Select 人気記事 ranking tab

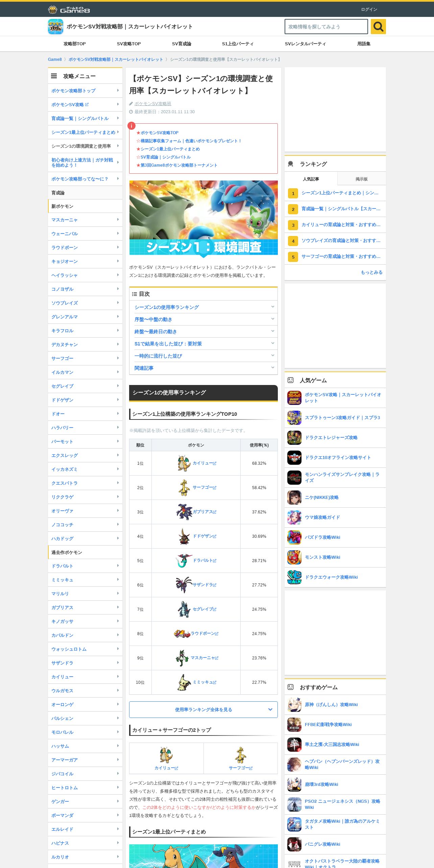tap(311, 179)
